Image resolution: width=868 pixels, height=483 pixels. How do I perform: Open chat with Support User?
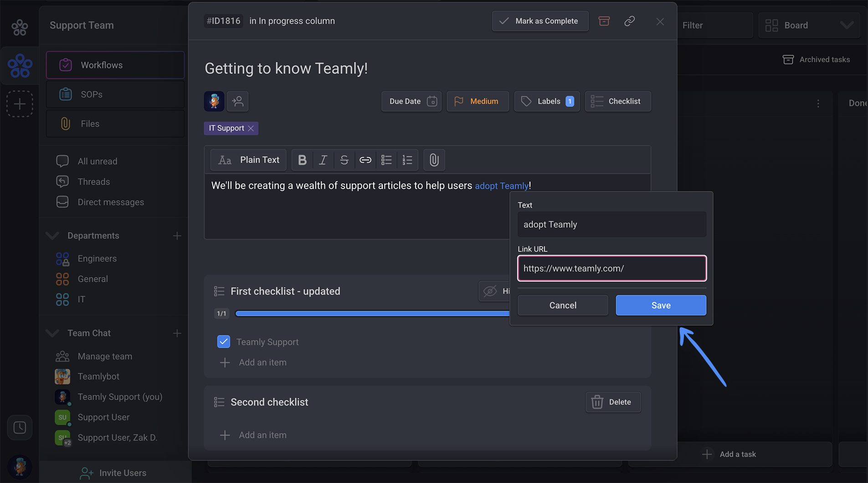point(103,417)
